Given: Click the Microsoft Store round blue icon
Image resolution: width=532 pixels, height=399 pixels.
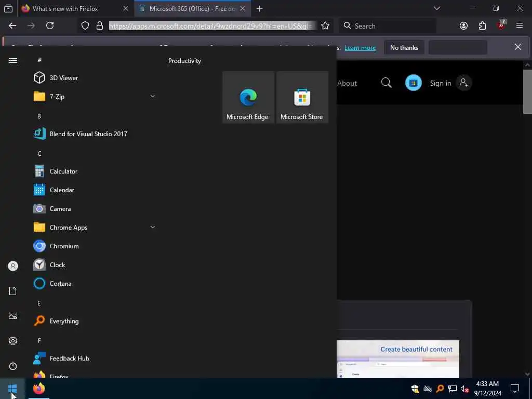Looking at the screenshot, I should 413,83.
